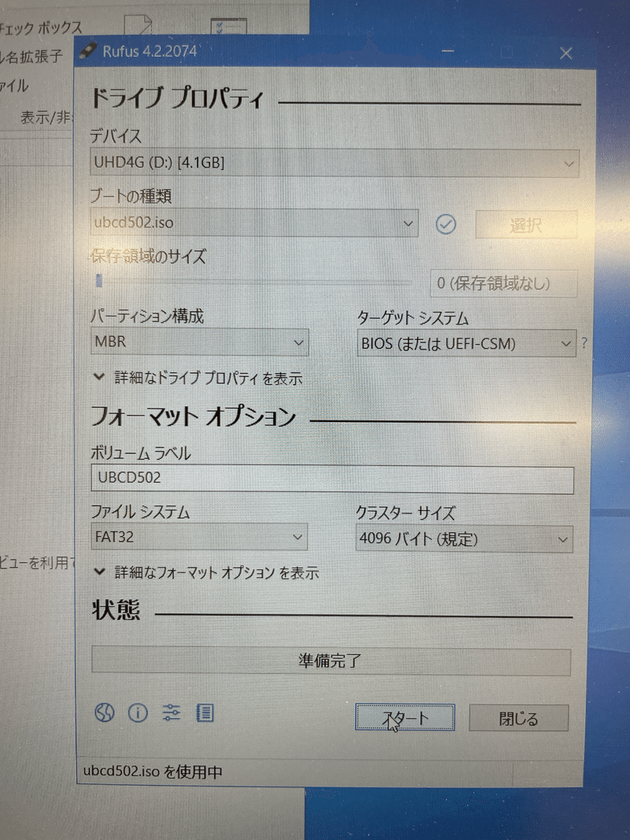
Task: Open the settings sliders icon
Action: coord(171,712)
